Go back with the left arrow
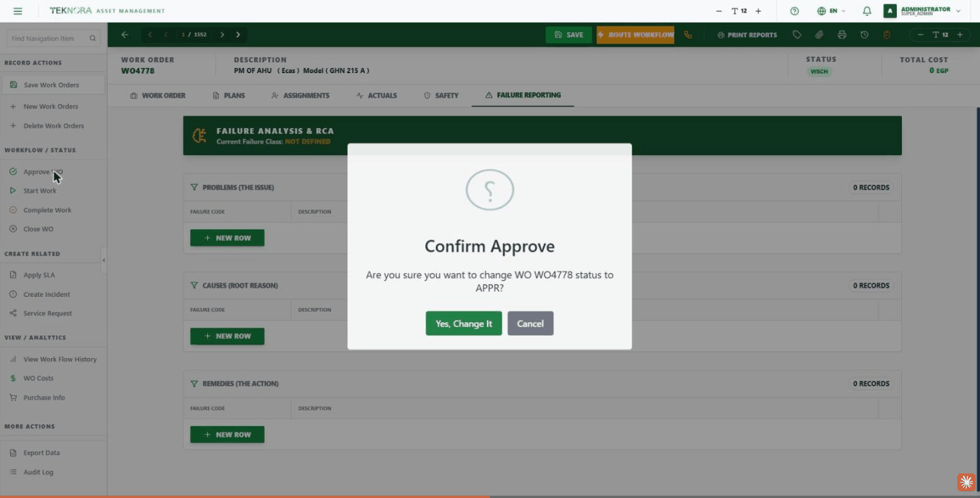 [125, 35]
